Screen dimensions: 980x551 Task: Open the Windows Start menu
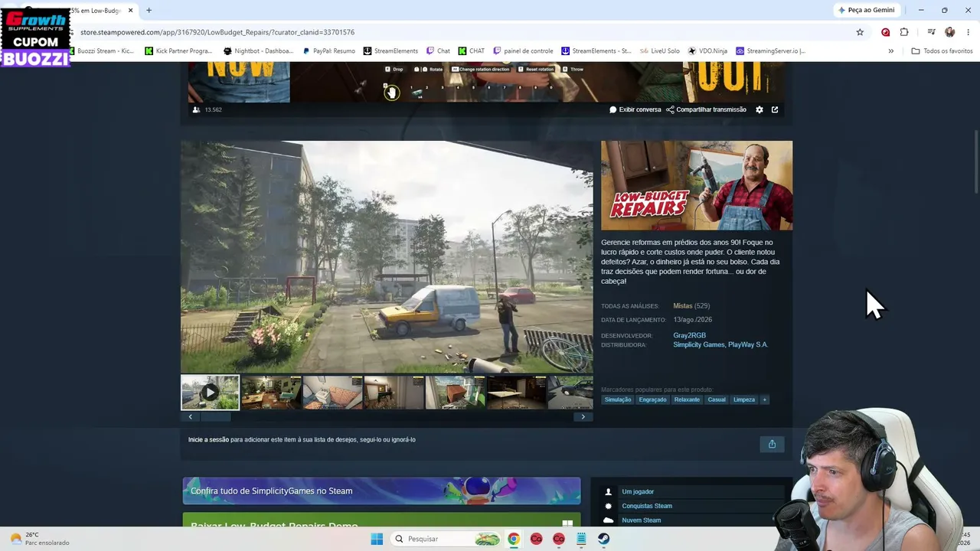[377, 539]
